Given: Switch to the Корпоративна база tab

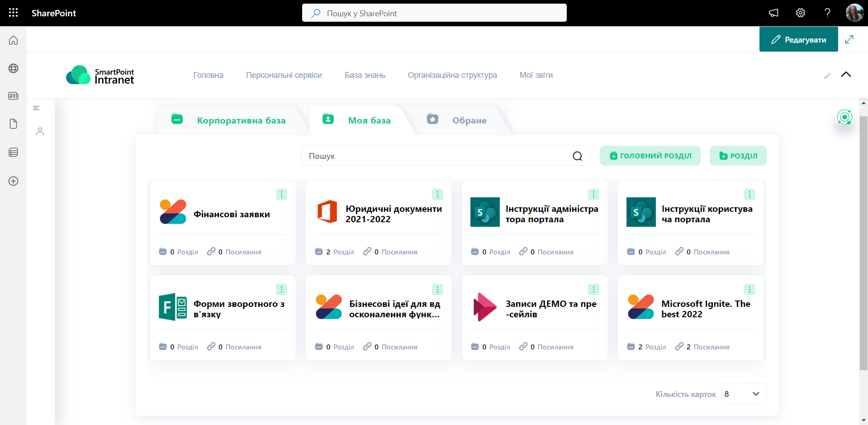Looking at the screenshot, I should tap(241, 120).
